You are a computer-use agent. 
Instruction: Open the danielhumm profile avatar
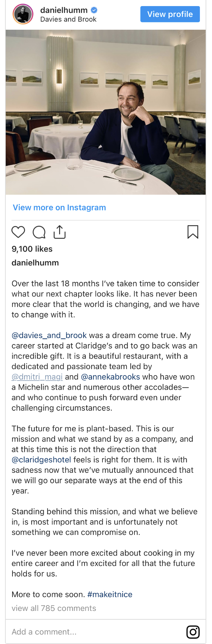point(23,15)
